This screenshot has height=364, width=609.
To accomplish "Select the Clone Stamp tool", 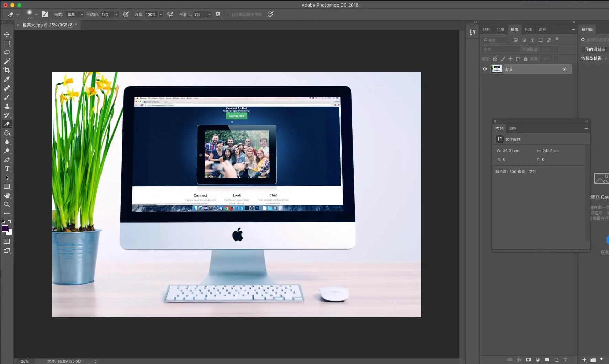I will pyautogui.click(x=7, y=106).
